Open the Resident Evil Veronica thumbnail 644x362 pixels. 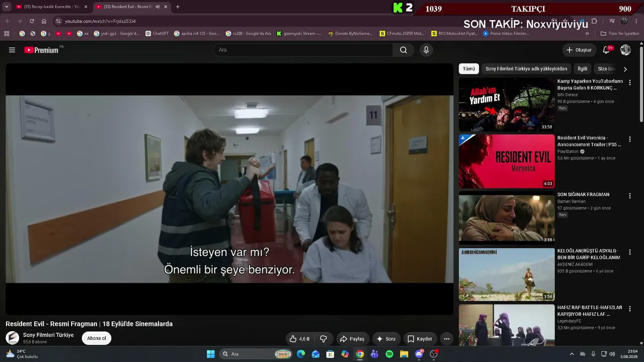pyautogui.click(x=507, y=161)
